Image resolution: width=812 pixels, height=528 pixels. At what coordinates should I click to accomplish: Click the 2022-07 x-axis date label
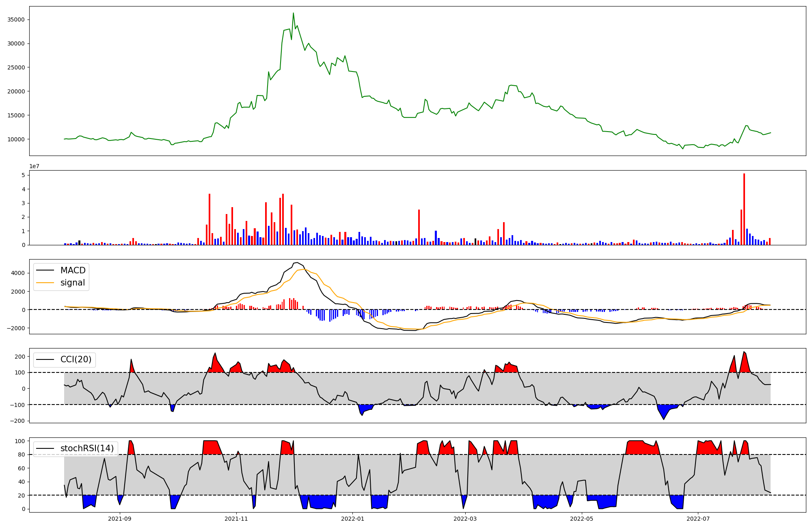coord(698,519)
